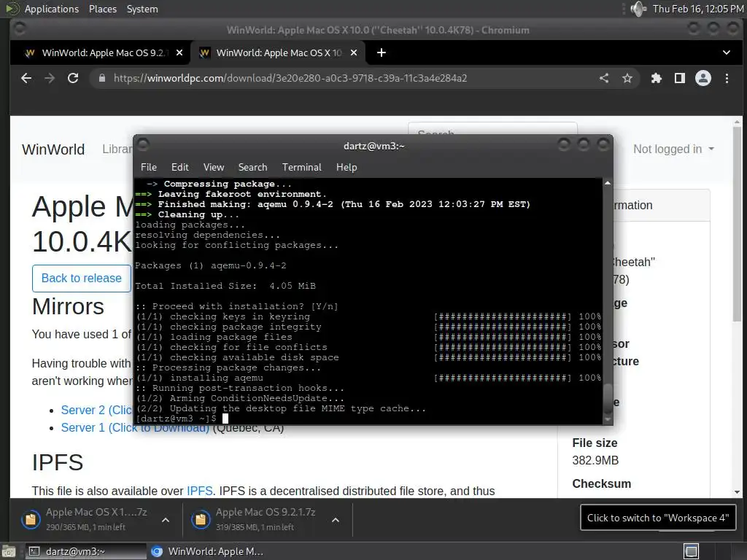The height and width of the screenshot is (560, 747).
Task: Select the WinWorld Mac OS X 10 tab
Action: (x=278, y=52)
